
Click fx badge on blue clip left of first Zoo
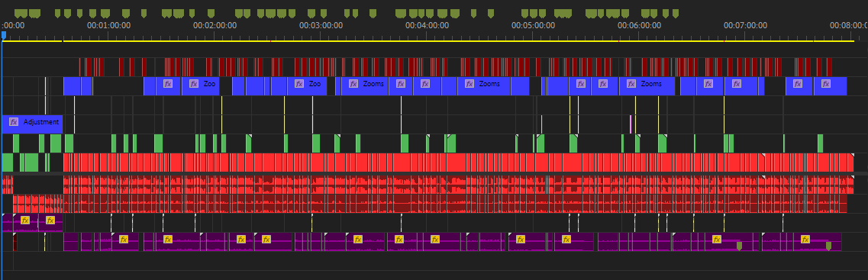(x=168, y=84)
